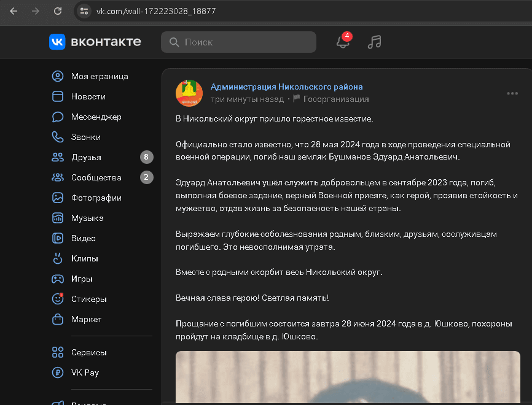This screenshot has height=405, width=532.
Task: Click the Маркет shopping bag icon
Action: [58, 319]
